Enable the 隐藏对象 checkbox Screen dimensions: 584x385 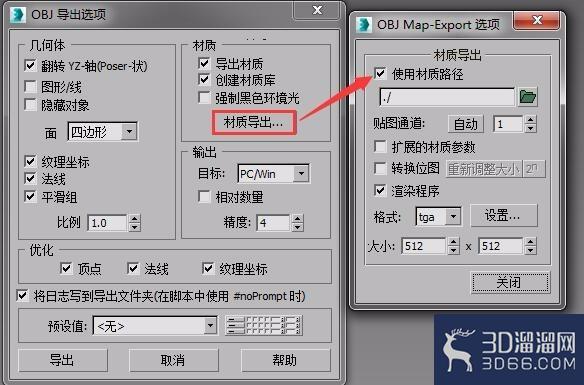tap(30, 105)
